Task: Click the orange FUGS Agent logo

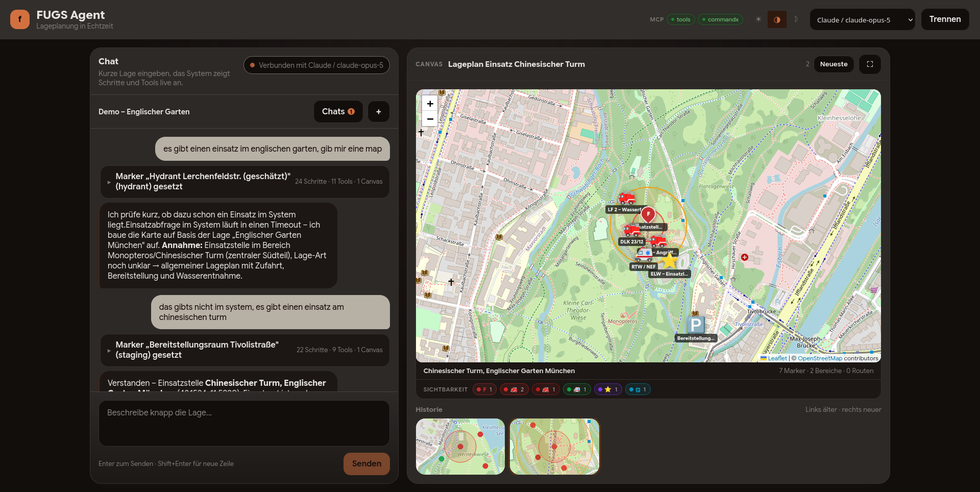Action: pos(20,19)
